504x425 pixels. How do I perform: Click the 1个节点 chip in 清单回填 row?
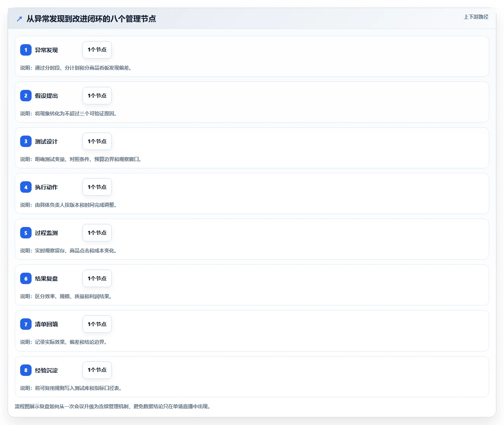coord(97,324)
